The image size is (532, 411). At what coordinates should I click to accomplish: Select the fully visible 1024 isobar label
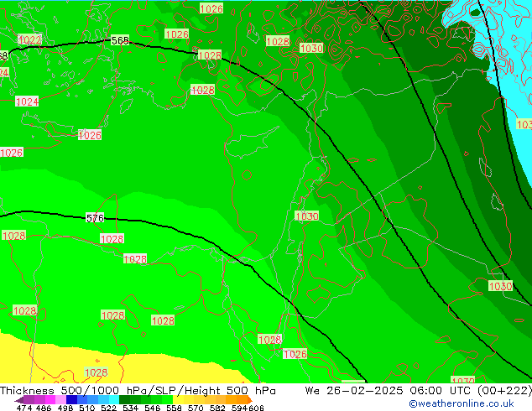click(27, 101)
